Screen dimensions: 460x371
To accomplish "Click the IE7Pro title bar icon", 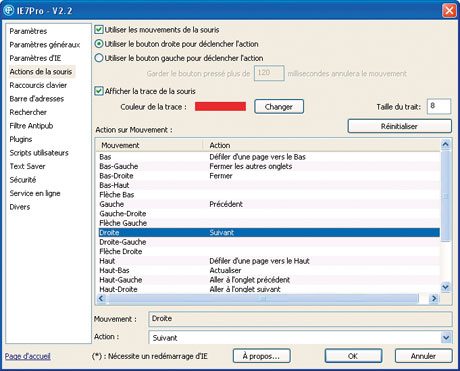I will point(8,11).
